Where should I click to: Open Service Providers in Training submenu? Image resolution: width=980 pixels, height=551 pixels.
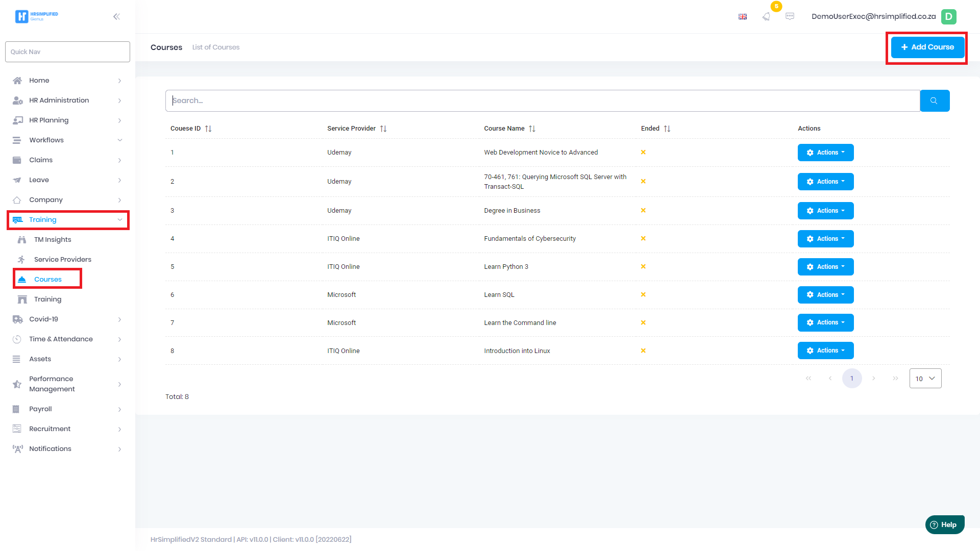pyautogui.click(x=62, y=259)
